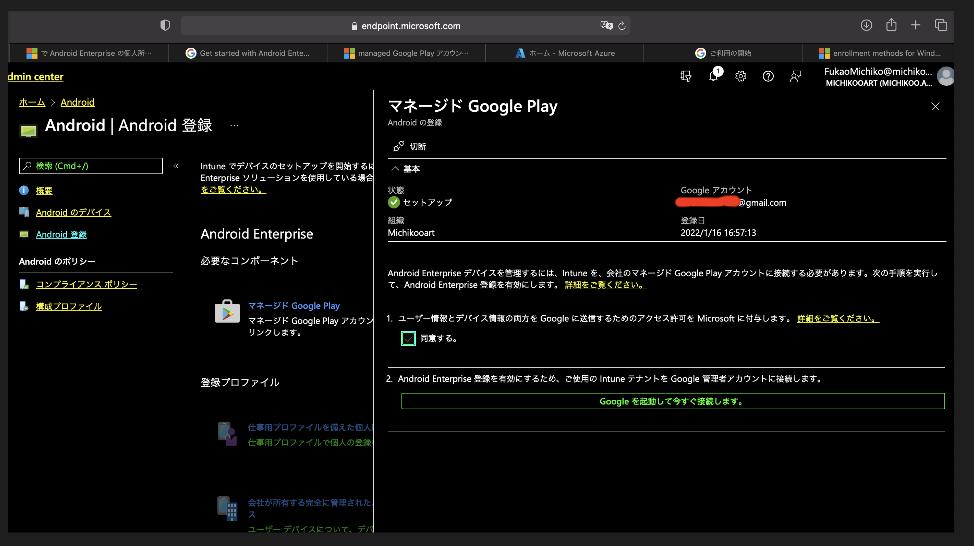Viewport: 974px width, 546px height.
Task: Click the admin center title link
Action: coord(35,76)
